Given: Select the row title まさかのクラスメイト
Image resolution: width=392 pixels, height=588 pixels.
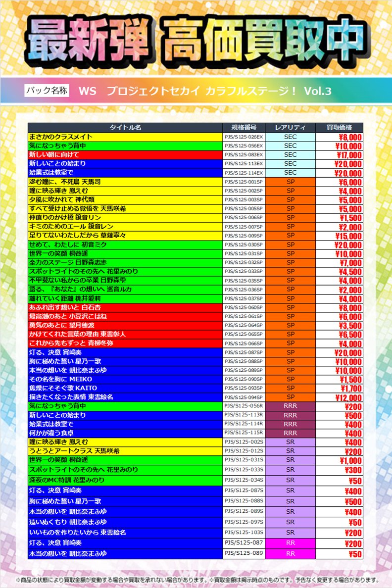Looking at the screenshot, I should pos(61,137).
